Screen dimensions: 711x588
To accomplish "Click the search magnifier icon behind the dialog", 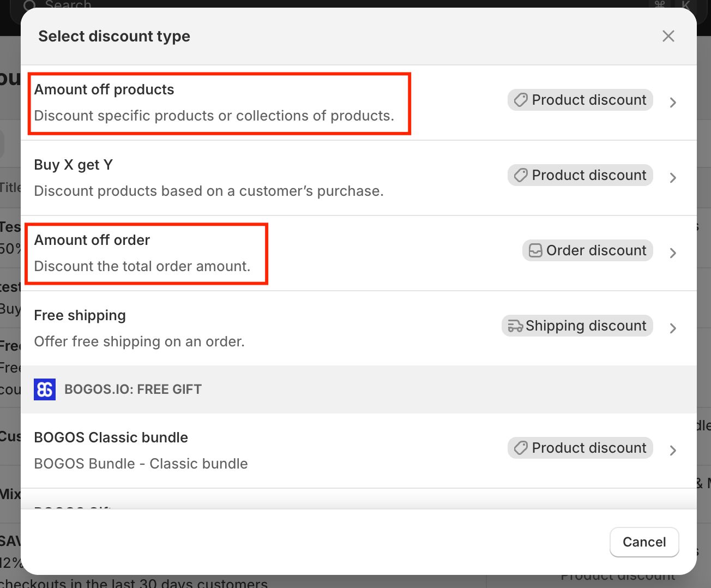I will click(30, 5).
